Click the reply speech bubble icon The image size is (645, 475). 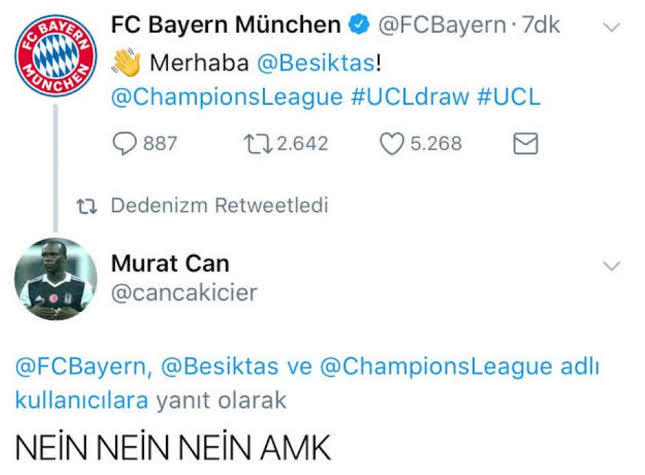tap(125, 144)
